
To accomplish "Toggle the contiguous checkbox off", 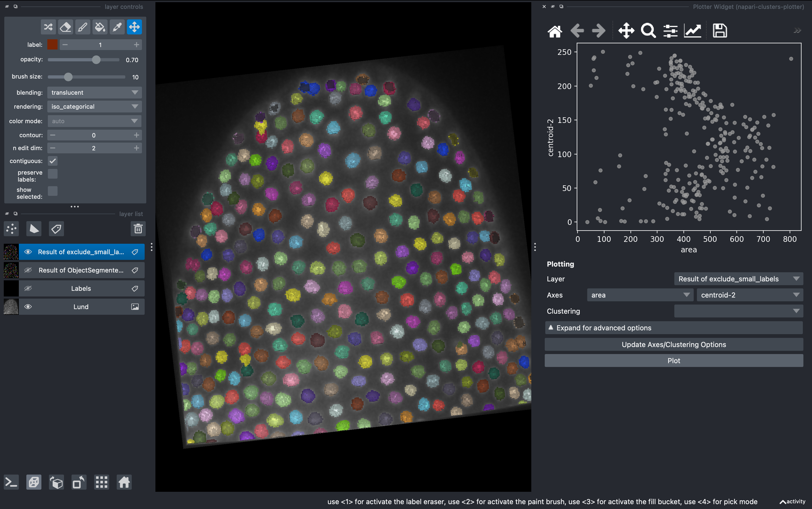I will coord(53,161).
